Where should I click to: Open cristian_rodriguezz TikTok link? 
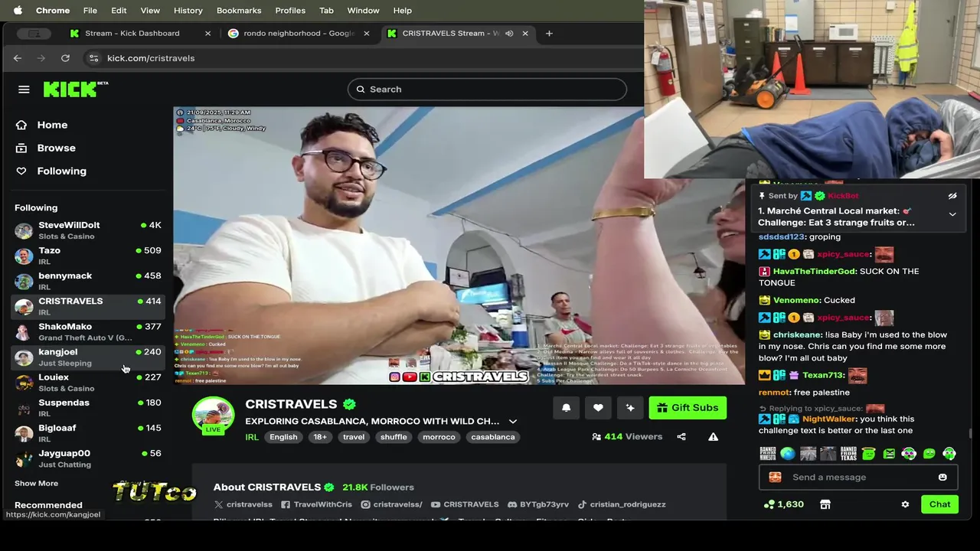(622, 504)
